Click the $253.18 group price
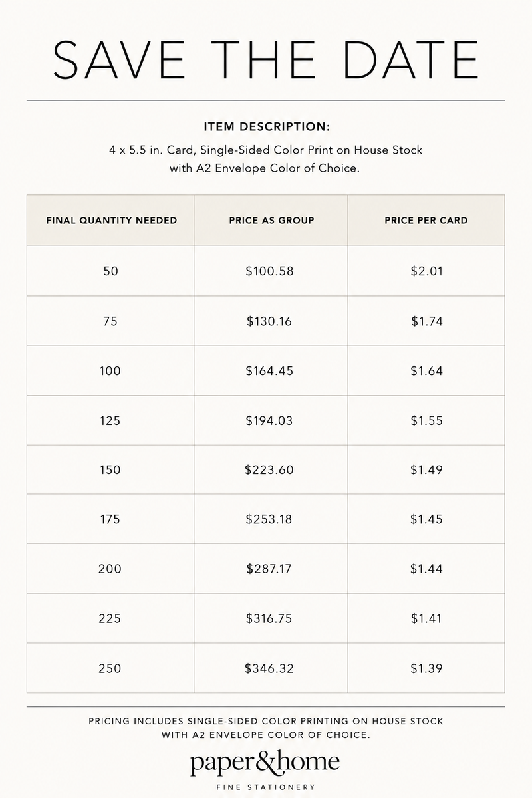This screenshot has height=798, width=532. point(269,519)
